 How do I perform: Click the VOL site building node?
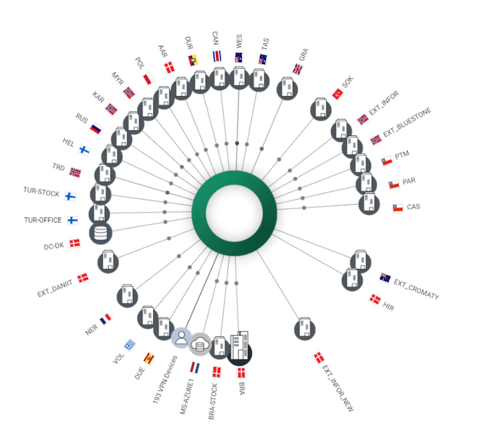[x=148, y=317]
